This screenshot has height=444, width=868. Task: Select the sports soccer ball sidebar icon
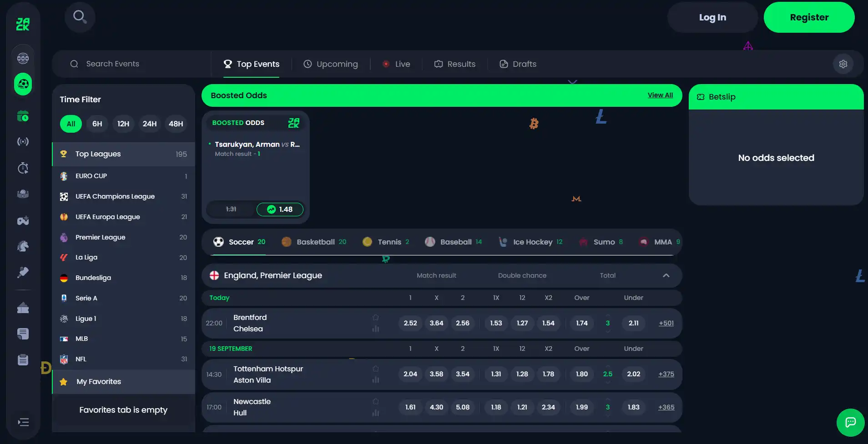pos(23,84)
